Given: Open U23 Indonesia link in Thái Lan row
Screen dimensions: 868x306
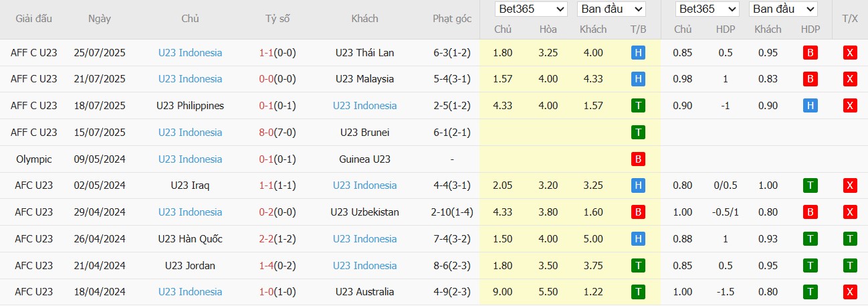Looking at the screenshot, I should click(190, 53).
